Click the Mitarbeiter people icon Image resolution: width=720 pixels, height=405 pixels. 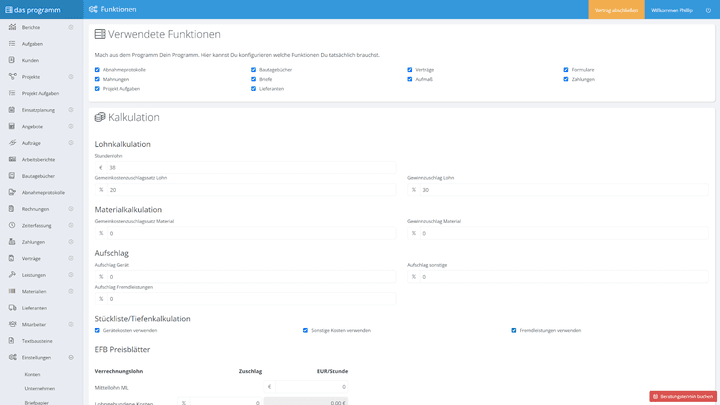click(12, 324)
